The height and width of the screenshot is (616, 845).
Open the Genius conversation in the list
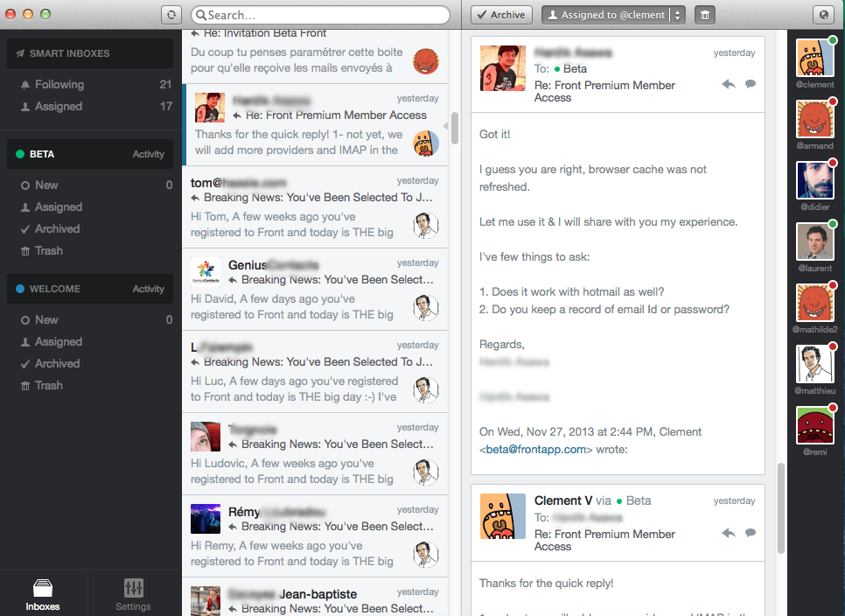315,290
